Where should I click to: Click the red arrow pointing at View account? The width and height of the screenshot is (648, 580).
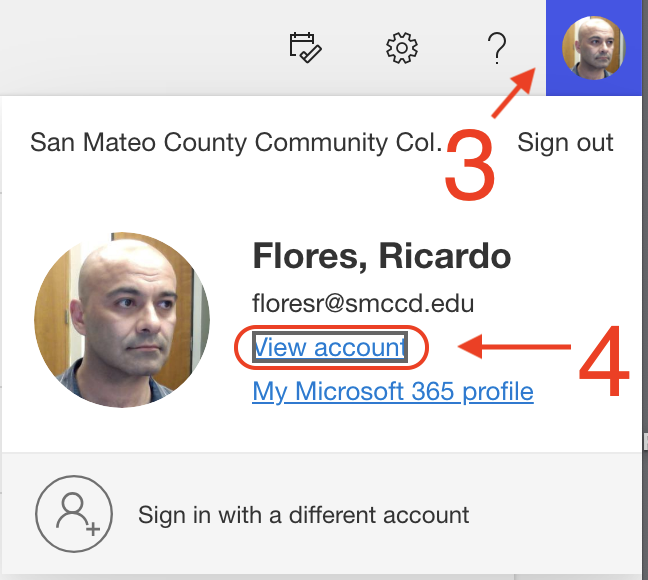pyautogui.click(x=510, y=347)
